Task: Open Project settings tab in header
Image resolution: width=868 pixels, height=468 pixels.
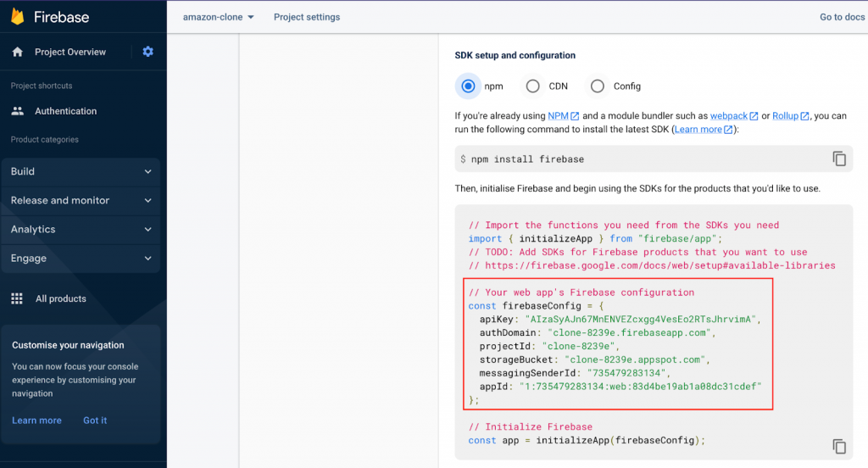Action: [307, 17]
